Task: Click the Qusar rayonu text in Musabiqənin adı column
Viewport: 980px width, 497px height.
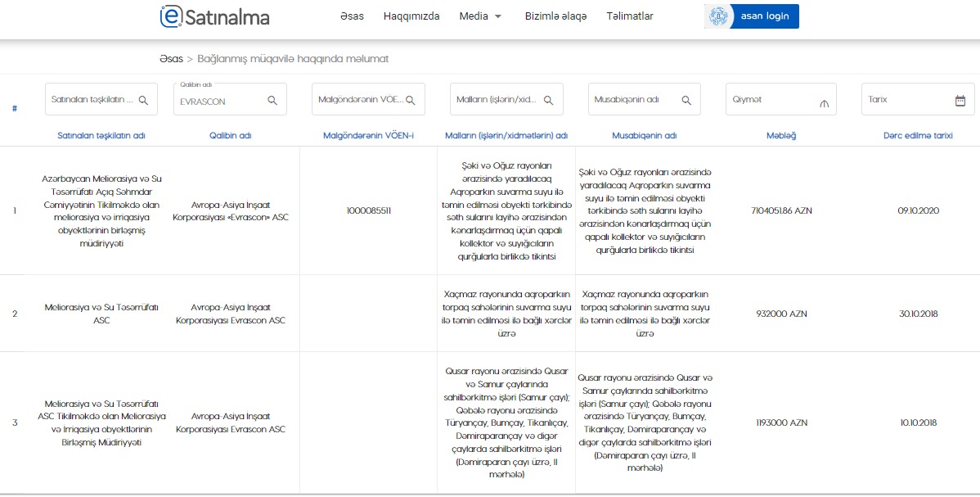Action: pyautogui.click(x=645, y=422)
